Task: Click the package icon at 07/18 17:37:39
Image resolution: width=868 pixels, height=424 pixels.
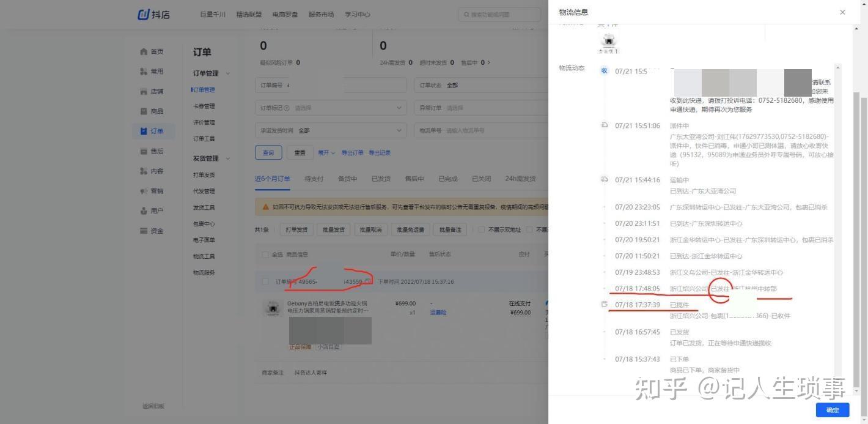Action: tap(604, 304)
